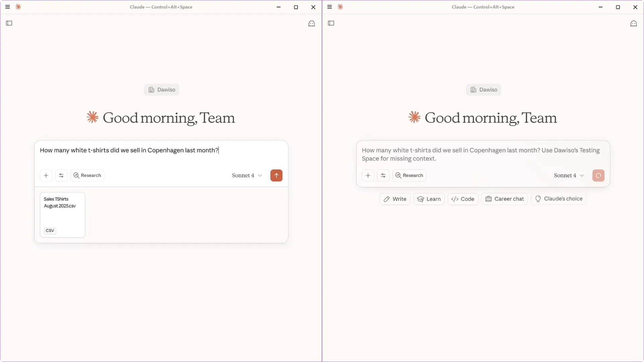Toggle the sidebar panel in left window

[x=9, y=23]
